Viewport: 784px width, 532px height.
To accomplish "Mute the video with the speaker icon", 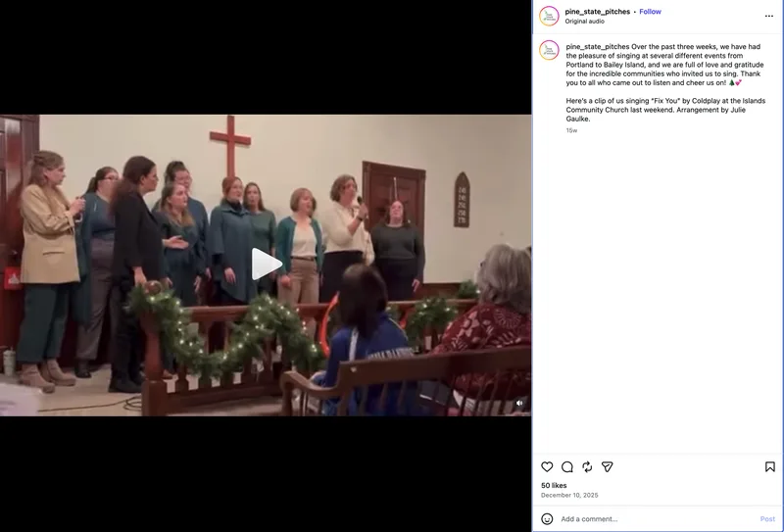I will coord(519,403).
